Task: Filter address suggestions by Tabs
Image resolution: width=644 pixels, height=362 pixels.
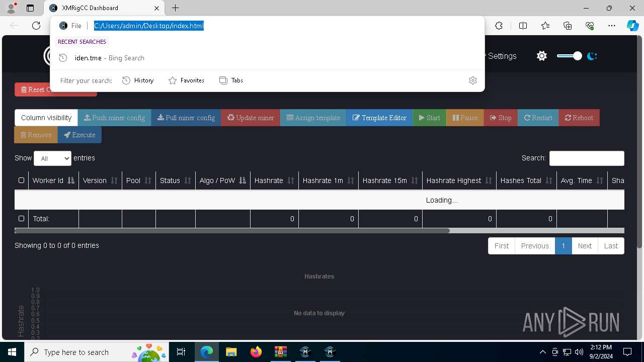Action: tap(231, 80)
